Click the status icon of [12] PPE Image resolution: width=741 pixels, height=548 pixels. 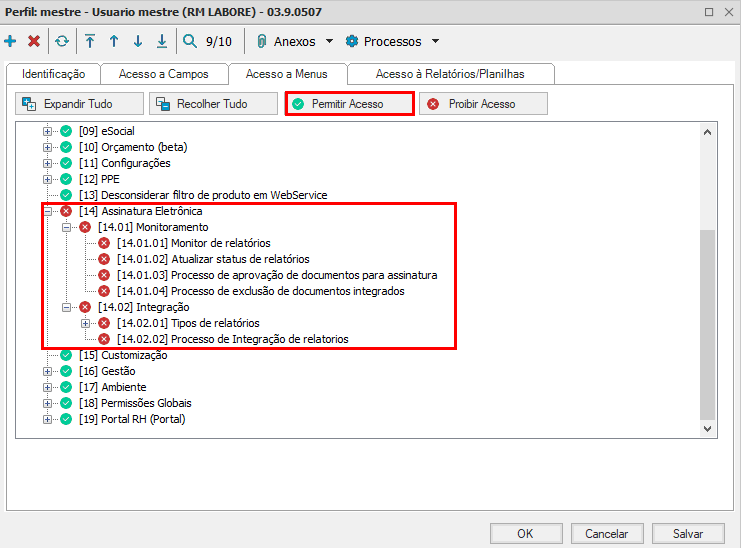click(x=66, y=179)
